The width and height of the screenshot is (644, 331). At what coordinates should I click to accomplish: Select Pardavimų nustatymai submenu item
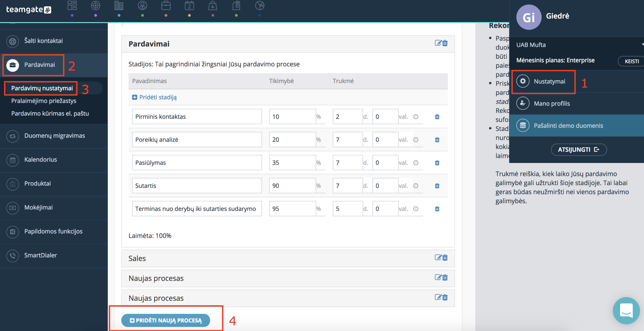(x=42, y=88)
